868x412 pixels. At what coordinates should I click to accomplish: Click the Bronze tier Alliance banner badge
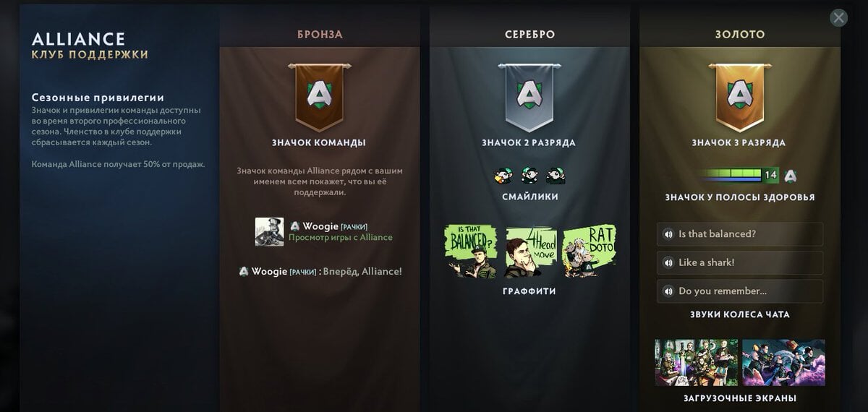[x=319, y=96]
